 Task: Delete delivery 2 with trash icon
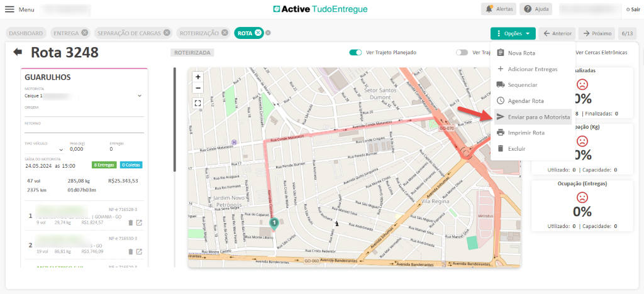coord(131,251)
